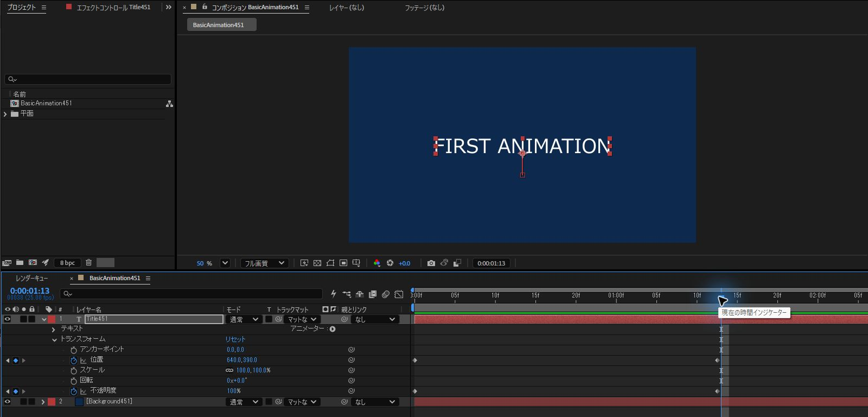This screenshot has height=417, width=868.
Task: Click the new composition icon
Action: tap(33, 263)
